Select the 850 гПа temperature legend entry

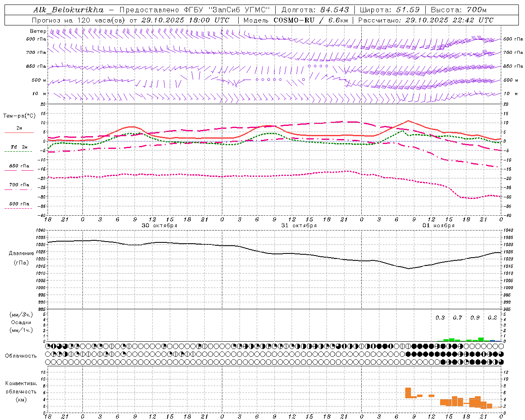[x=19, y=166]
